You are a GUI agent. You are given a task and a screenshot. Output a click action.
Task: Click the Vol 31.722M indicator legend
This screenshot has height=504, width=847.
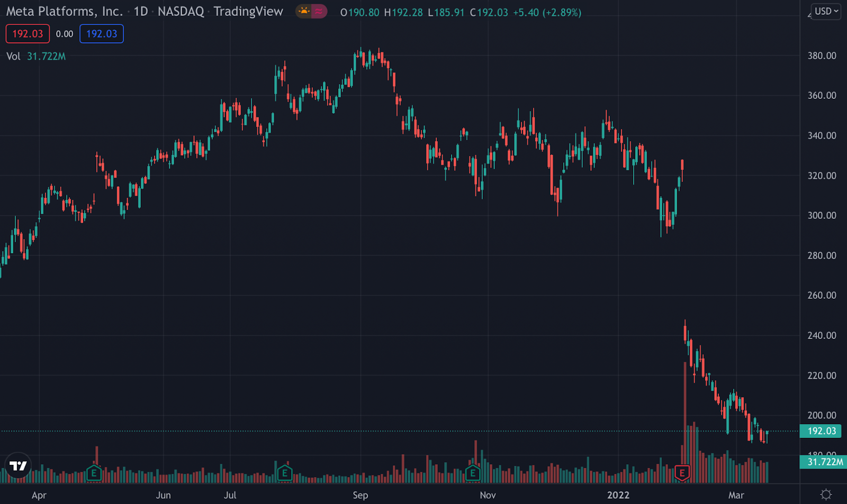36,56
